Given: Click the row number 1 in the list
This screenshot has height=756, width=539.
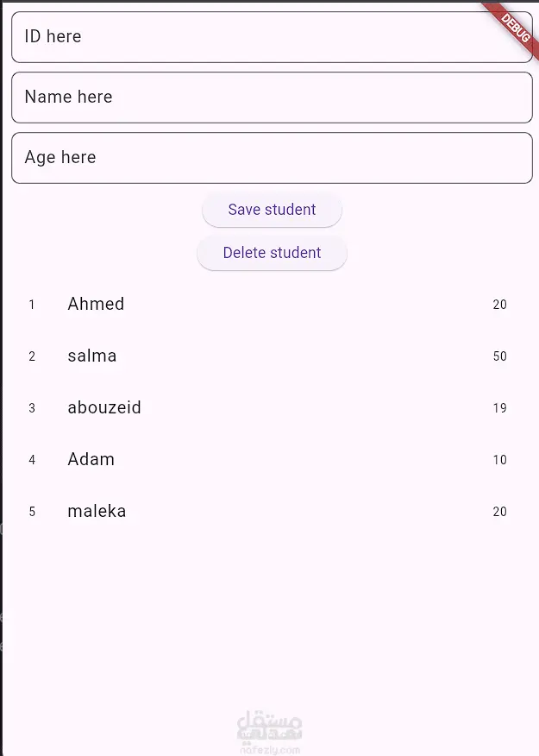Looking at the screenshot, I should pyautogui.click(x=32, y=305).
